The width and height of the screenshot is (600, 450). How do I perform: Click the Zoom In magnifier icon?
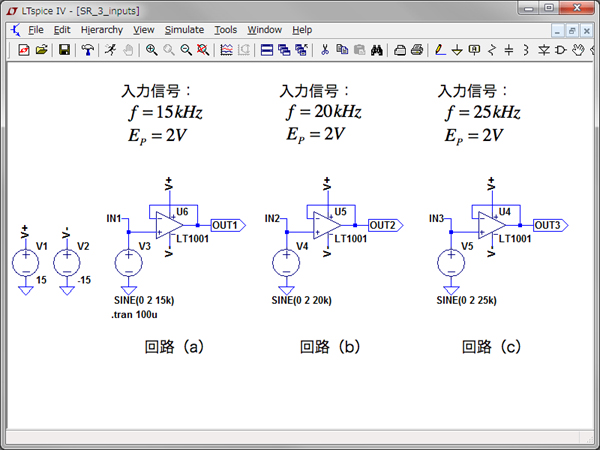(151, 49)
